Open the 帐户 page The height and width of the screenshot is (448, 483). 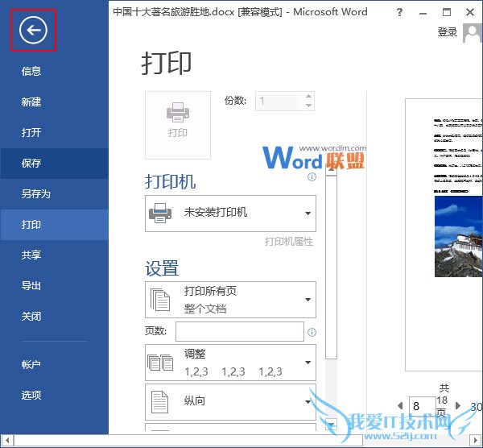pyautogui.click(x=31, y=364)
